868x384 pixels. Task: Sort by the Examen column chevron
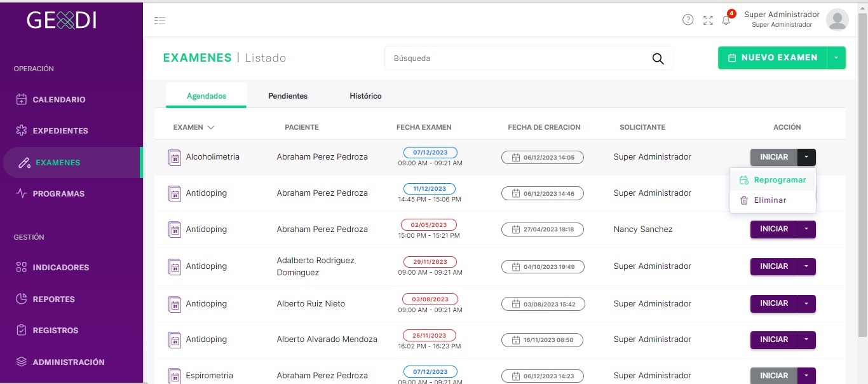click(211, 127)
